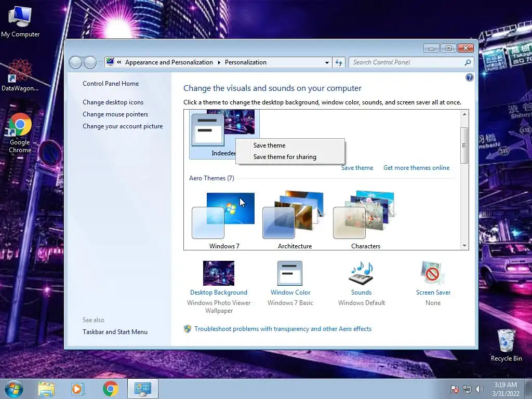
Task: Click theme list scrollbar up arrow
Action: coord(464,114)
